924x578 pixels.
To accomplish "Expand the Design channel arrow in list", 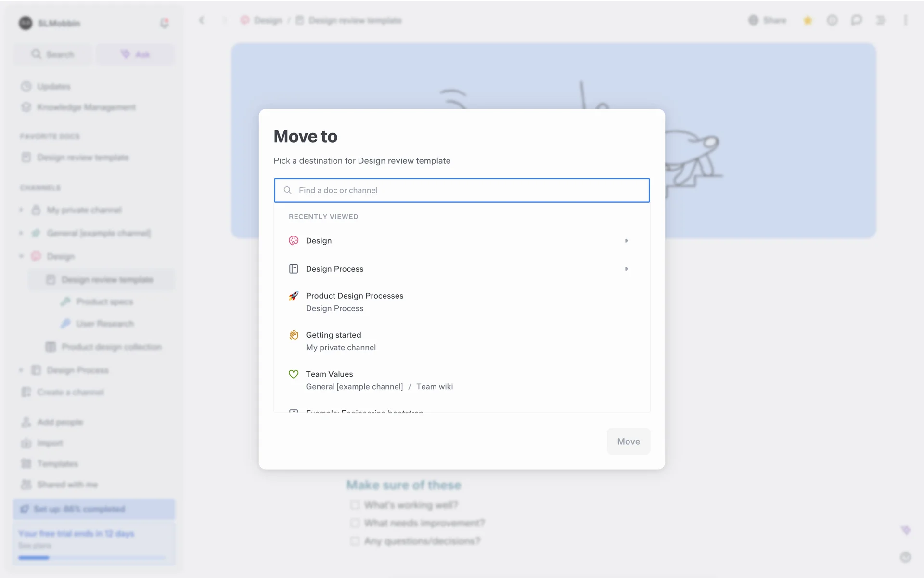I will 626,240.
